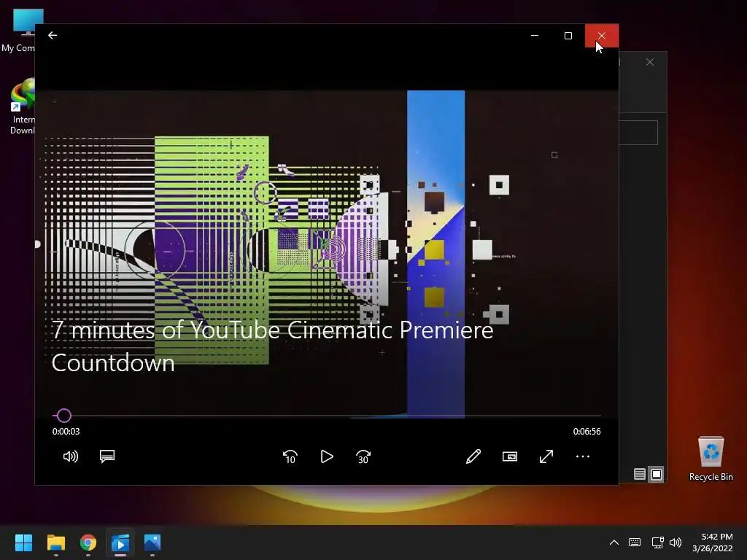Open Google Chrome from taskbar
Viewport: 747px width, 560px height.
point(88,542)
